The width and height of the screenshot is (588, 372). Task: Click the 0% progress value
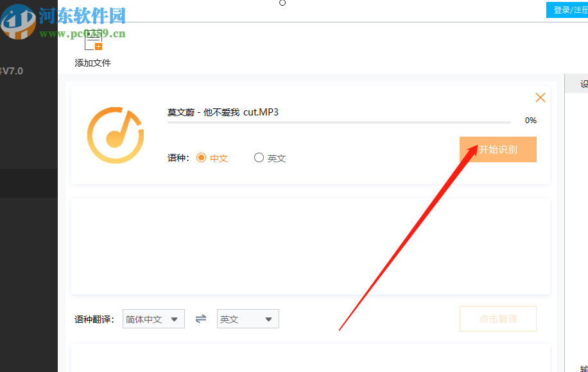coord(531,120)
